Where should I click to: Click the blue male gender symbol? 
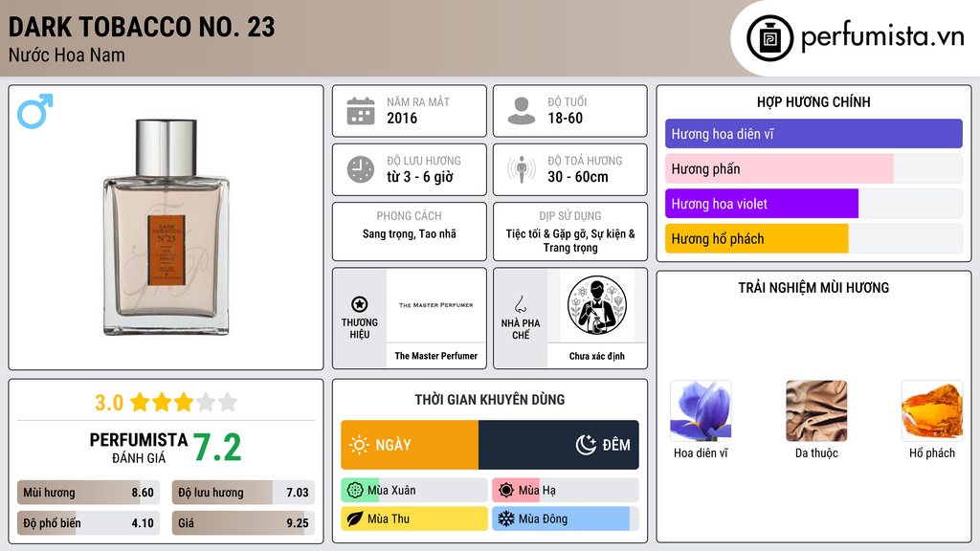pos(35,111)
